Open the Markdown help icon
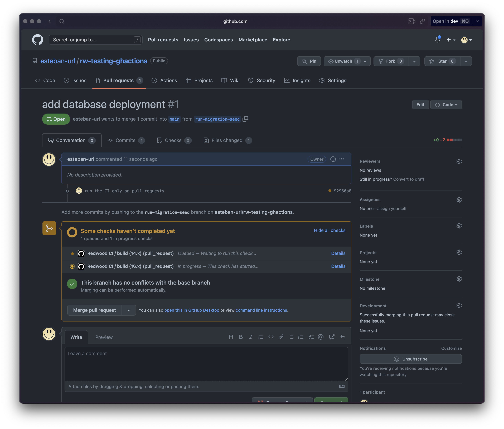 (342, 386)
